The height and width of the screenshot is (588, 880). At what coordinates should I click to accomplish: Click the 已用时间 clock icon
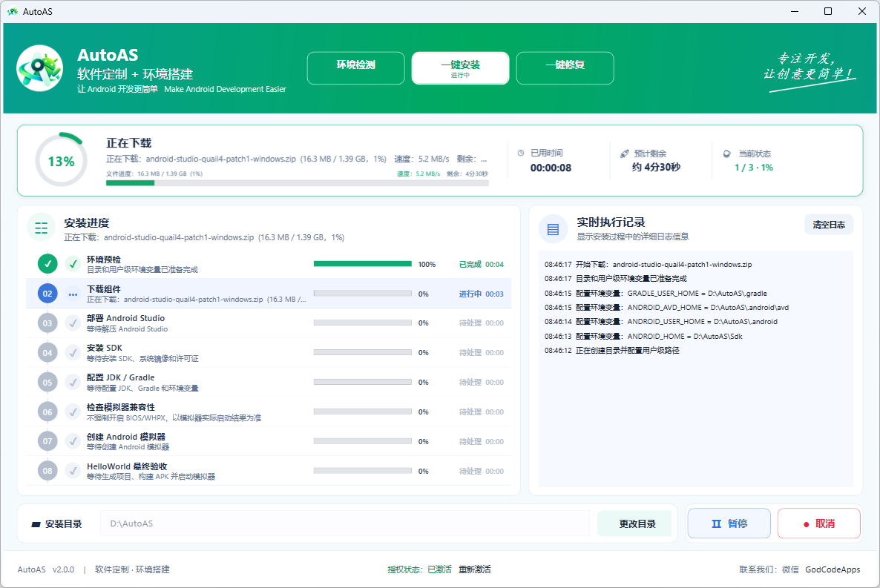point(521,153)
